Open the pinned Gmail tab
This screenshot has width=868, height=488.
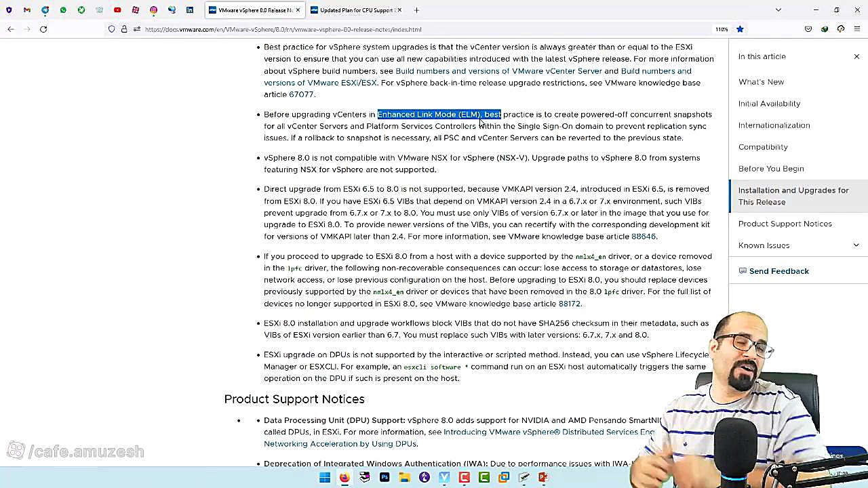tap(26, 10)
